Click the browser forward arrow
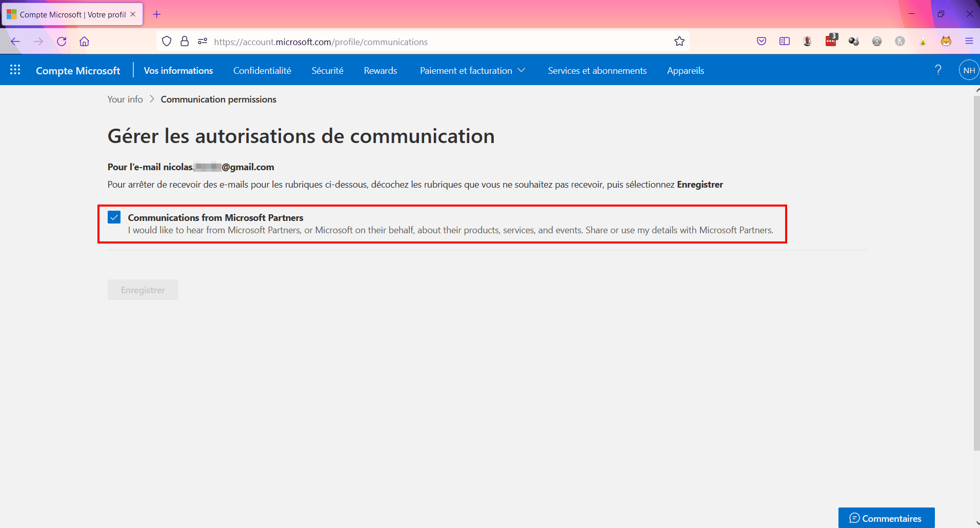The width and height of the screenshot is (980, 528). coord(38,42)
